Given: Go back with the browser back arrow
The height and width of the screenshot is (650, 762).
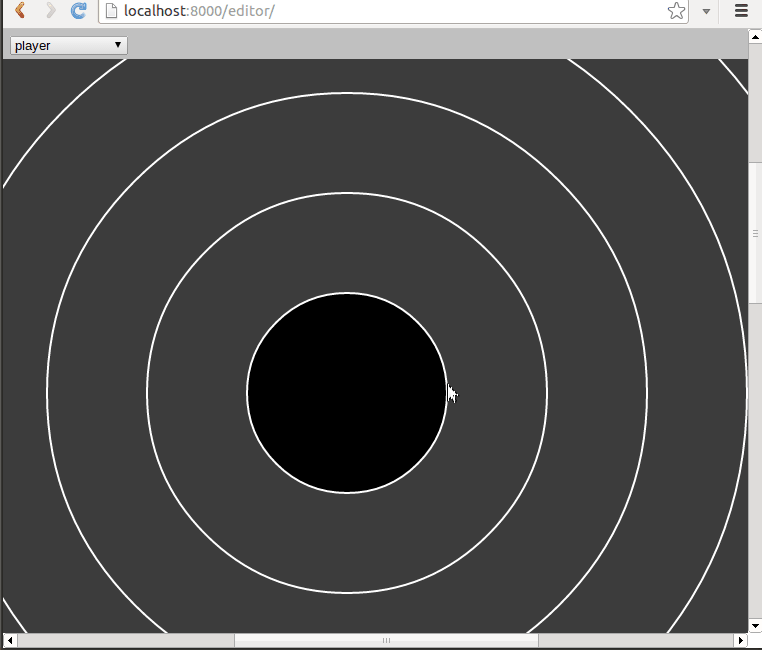Looking at the screenshot, I should tap(20, 10).
